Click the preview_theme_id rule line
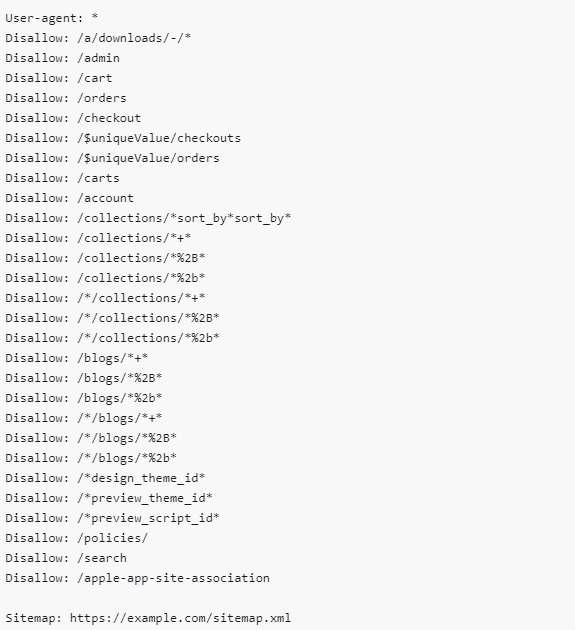Image resolution: width=575 pixels, height=630 pixels. 109,499
